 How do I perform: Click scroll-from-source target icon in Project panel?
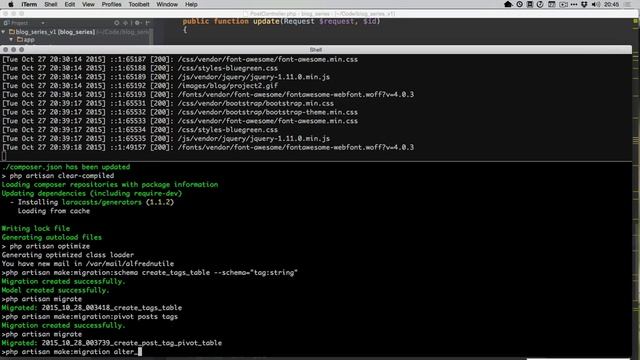coord(117,23)
